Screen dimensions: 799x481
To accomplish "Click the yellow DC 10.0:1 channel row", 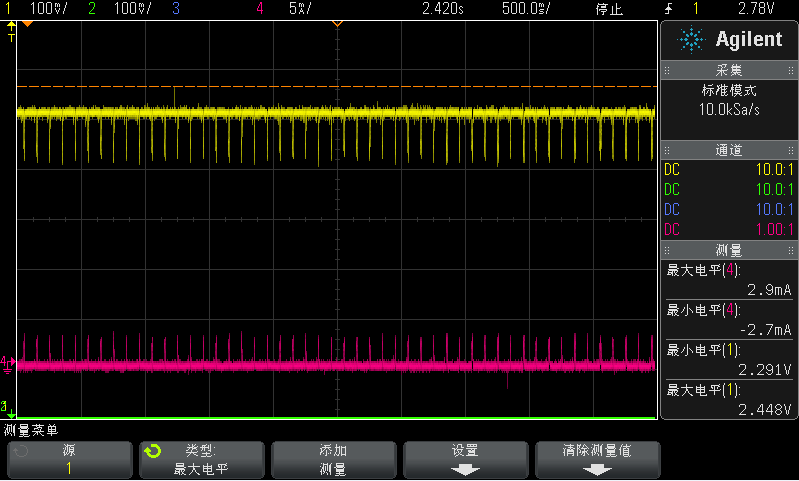I will pos(729,169).
